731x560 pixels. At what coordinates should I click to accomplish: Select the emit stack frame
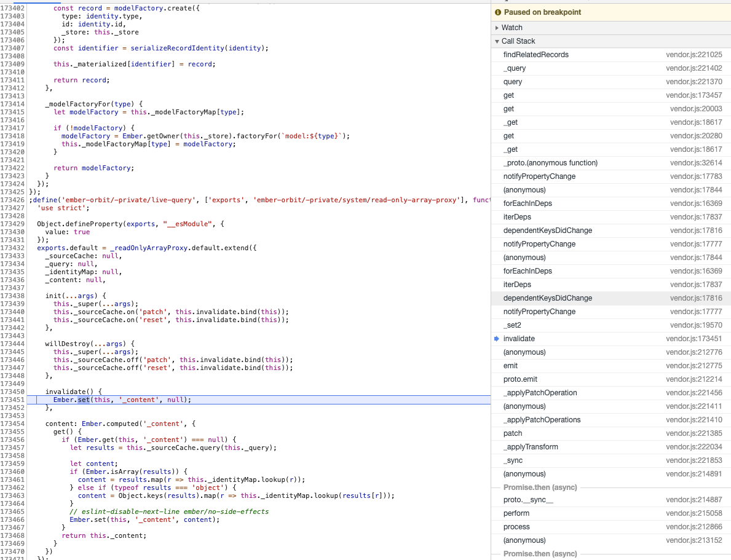tap(510, 366)
